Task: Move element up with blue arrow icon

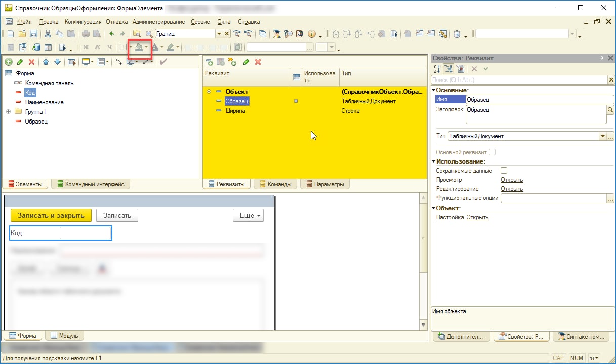Action: pos(46,62)
